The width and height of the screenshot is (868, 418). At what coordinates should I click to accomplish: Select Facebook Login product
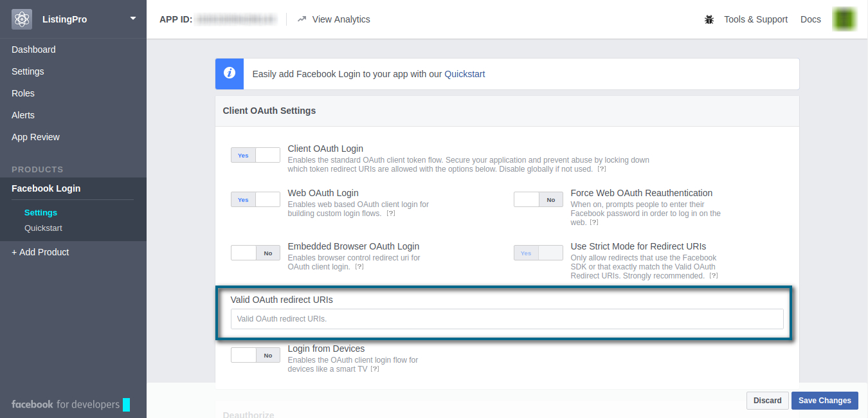coord(46,188)
